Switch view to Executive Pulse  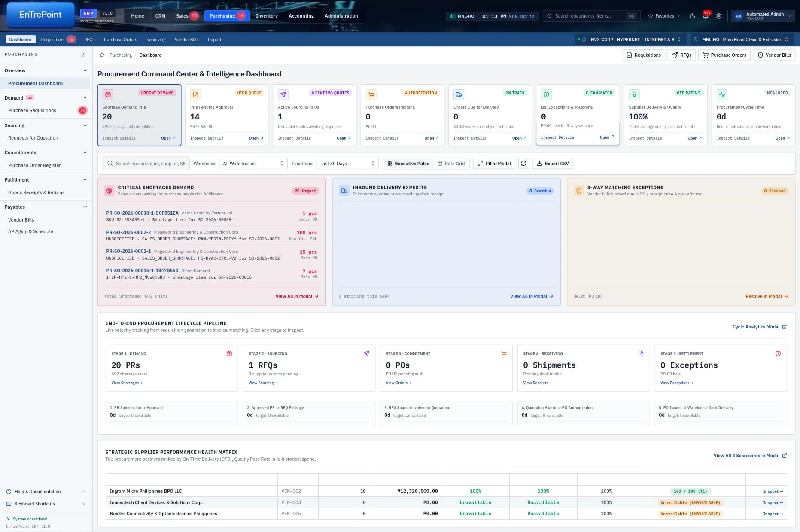(x=408, y=164)
